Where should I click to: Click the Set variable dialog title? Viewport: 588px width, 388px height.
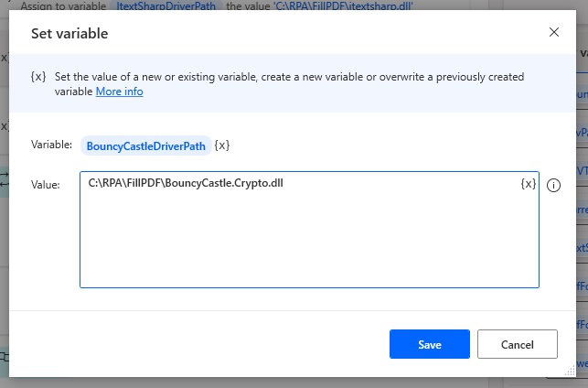tap(69, 33)
